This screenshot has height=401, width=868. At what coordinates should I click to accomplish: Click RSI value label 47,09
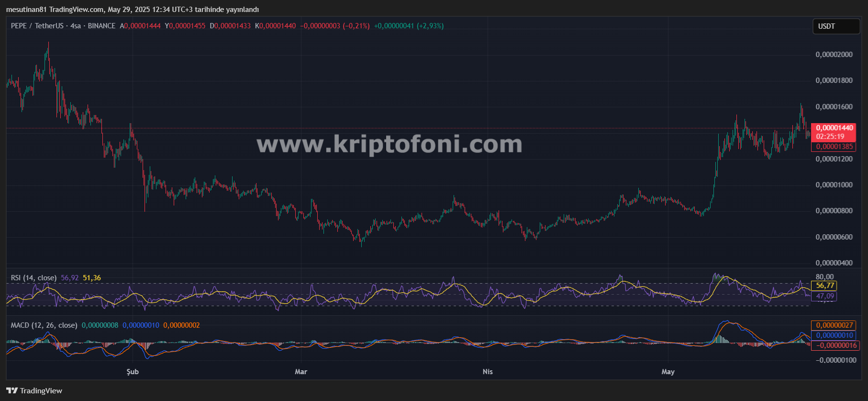pos(824,296)
